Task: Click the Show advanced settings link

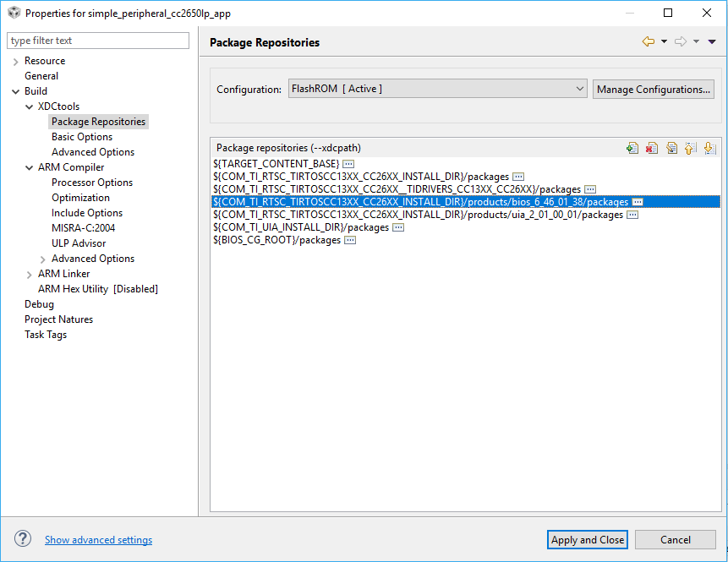Action: 98,540
